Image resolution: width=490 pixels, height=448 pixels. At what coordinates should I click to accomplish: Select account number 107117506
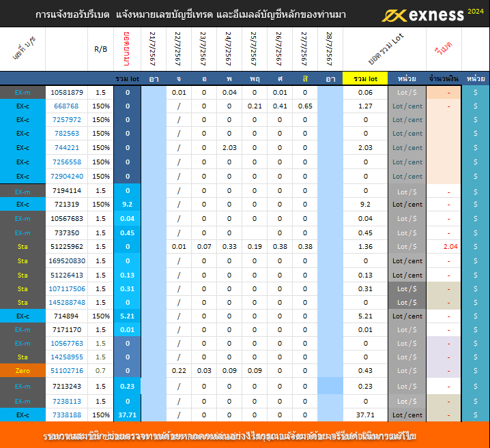67,289
